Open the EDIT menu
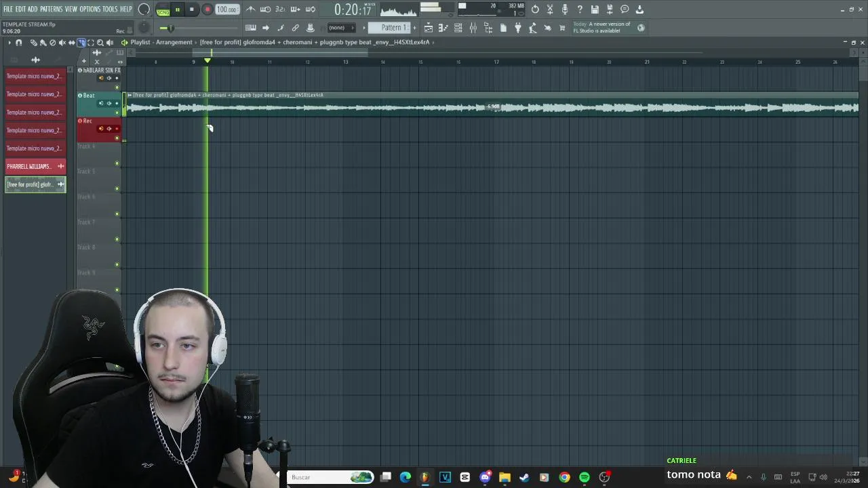 pos(20,9)
